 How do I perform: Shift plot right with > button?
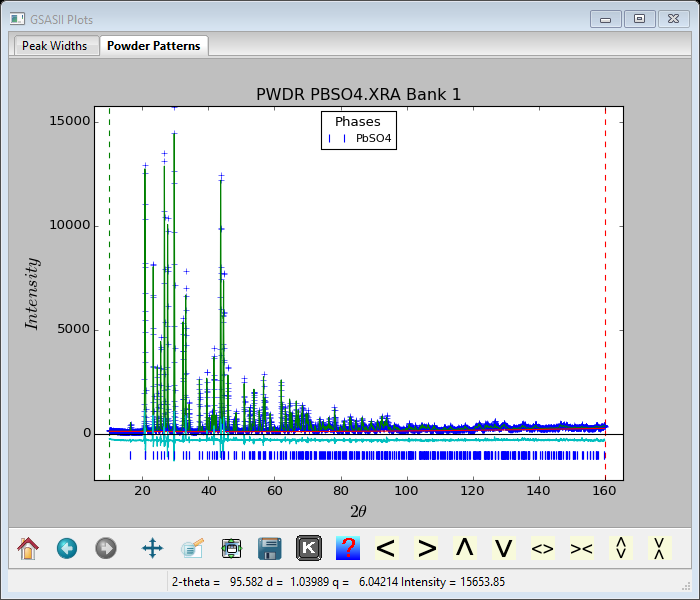[426, 548]
